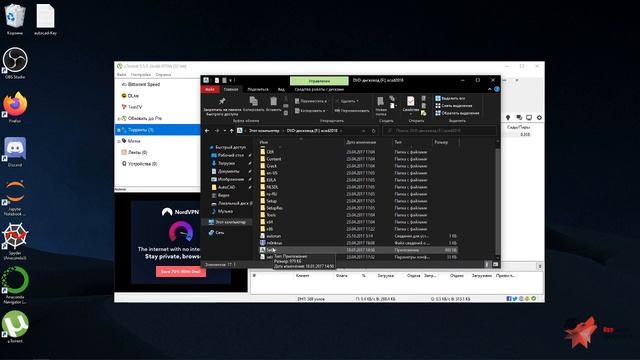Click the Paste icon in Explorer ribbon

(273, 101)
